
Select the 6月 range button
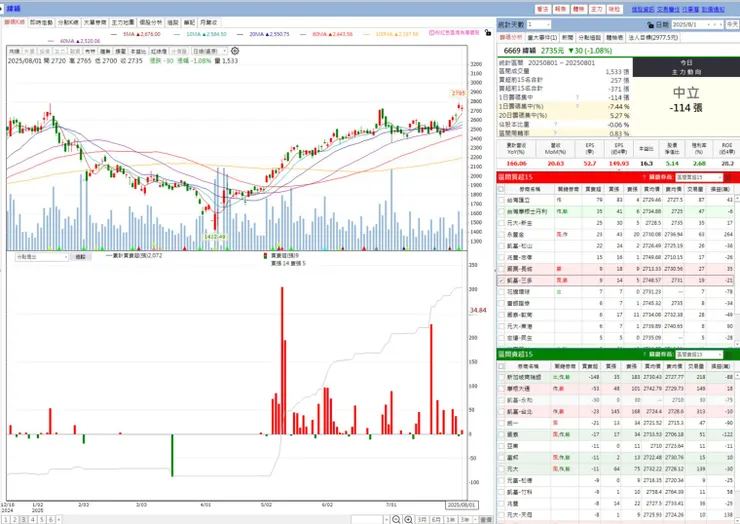(436, 519)
